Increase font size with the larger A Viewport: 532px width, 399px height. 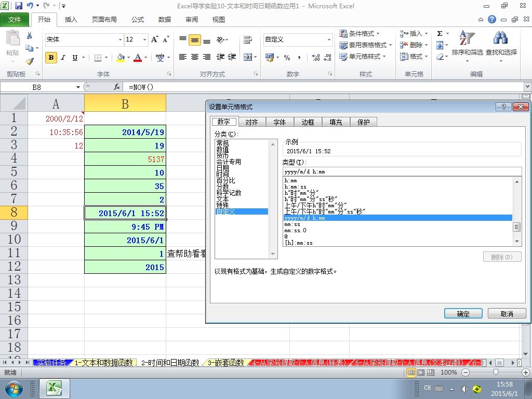click(x=155, y=39)
